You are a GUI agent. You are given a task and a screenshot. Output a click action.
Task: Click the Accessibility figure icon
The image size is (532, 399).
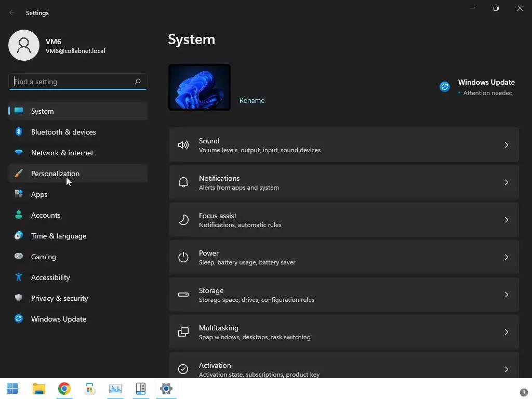(19, 277)
